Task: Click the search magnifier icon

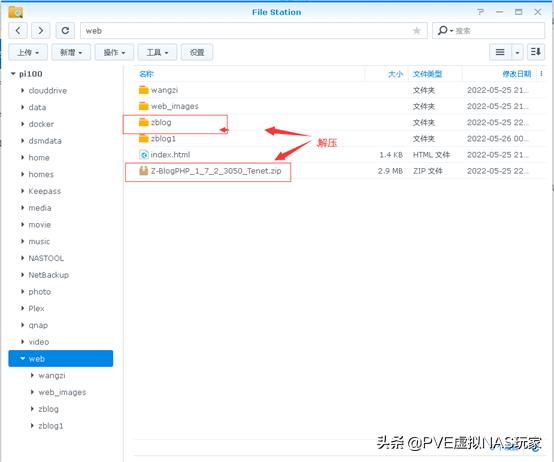Action: [442, 31]
